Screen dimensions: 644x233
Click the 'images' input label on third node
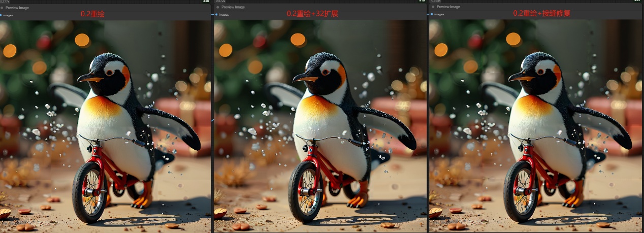click(x=439, y=14)
